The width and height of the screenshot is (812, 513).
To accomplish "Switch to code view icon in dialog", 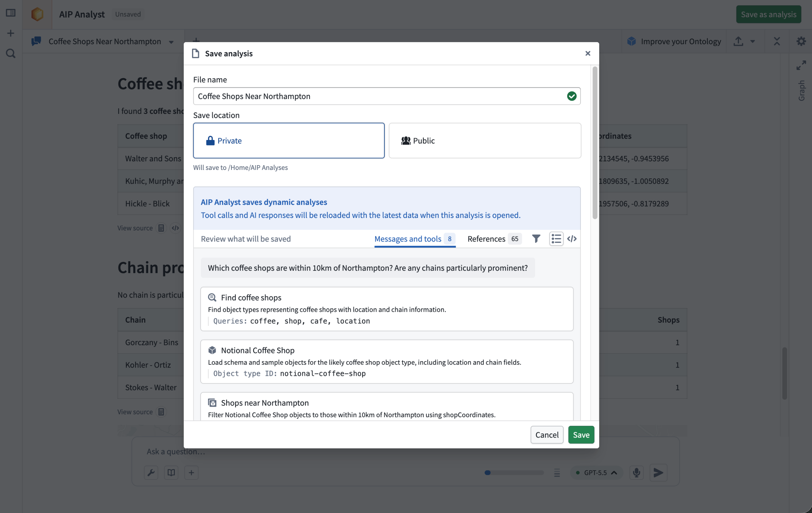I will tap(572, 239).
